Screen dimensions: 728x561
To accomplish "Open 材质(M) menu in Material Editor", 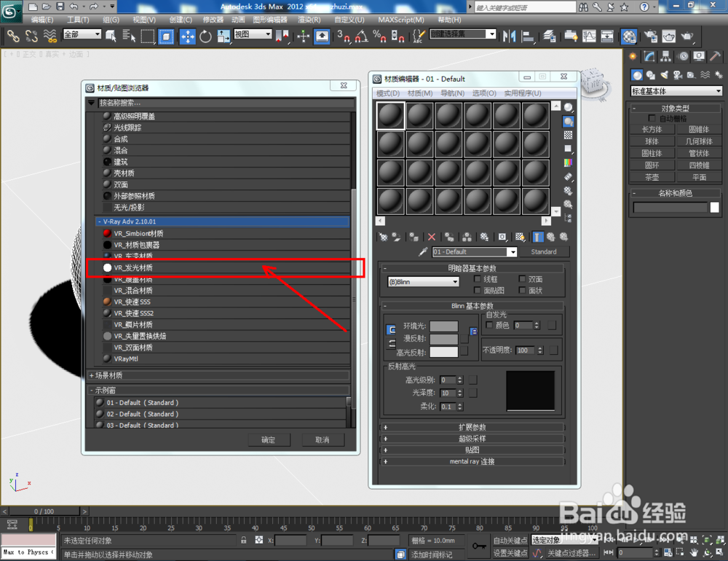I will click(x=420, y=93).
